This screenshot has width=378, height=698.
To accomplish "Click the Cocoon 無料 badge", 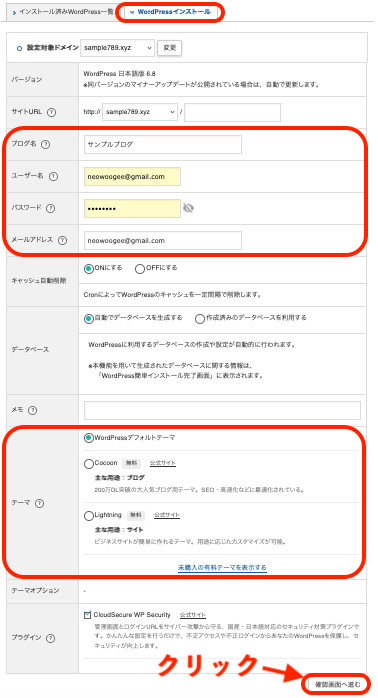I will click(x=131, y=463).
